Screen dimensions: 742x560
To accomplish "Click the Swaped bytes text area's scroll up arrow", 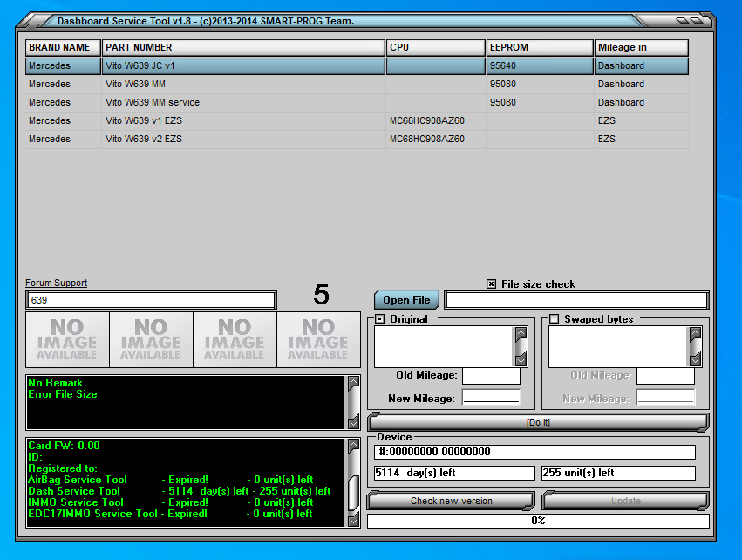I will 695,334.
